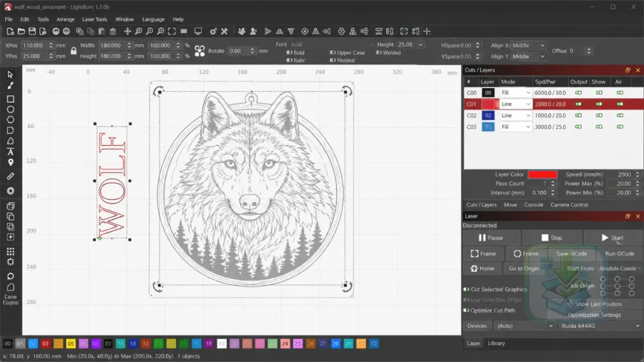The image size is (644, 362).
Task: Click the Start laser button
Action: point(613,238)
